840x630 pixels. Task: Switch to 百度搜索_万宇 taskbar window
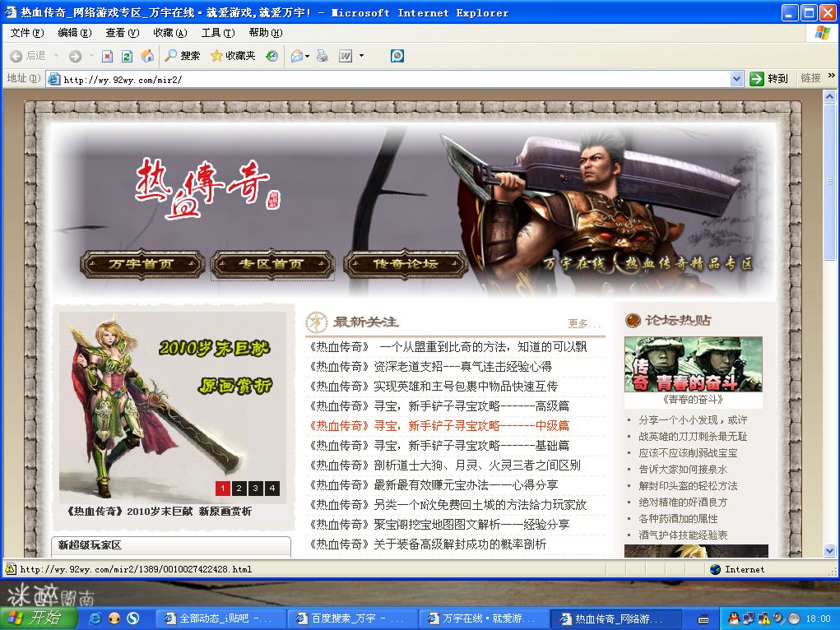[351, 618]
